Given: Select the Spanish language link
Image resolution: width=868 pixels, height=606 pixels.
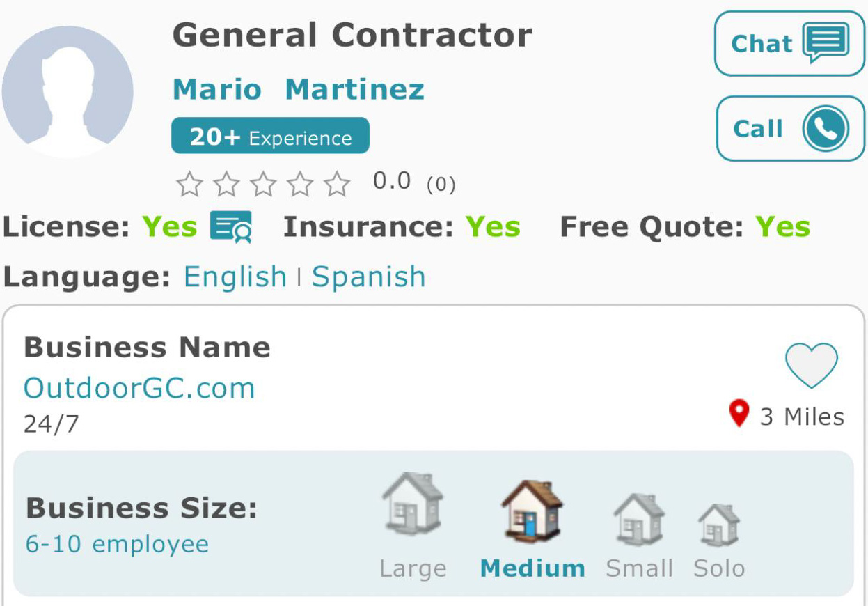Looking at the screenshot, I should (x=368, y=277).
